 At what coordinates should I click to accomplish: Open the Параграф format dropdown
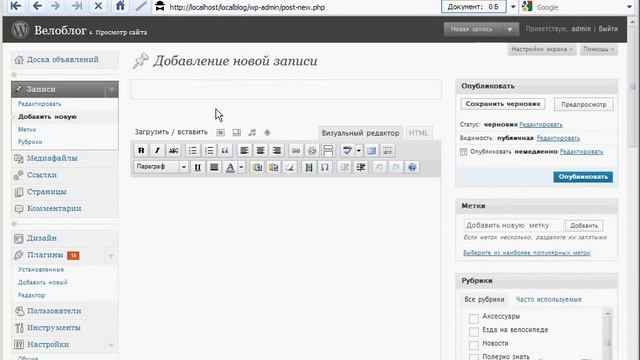pos(161,167)
